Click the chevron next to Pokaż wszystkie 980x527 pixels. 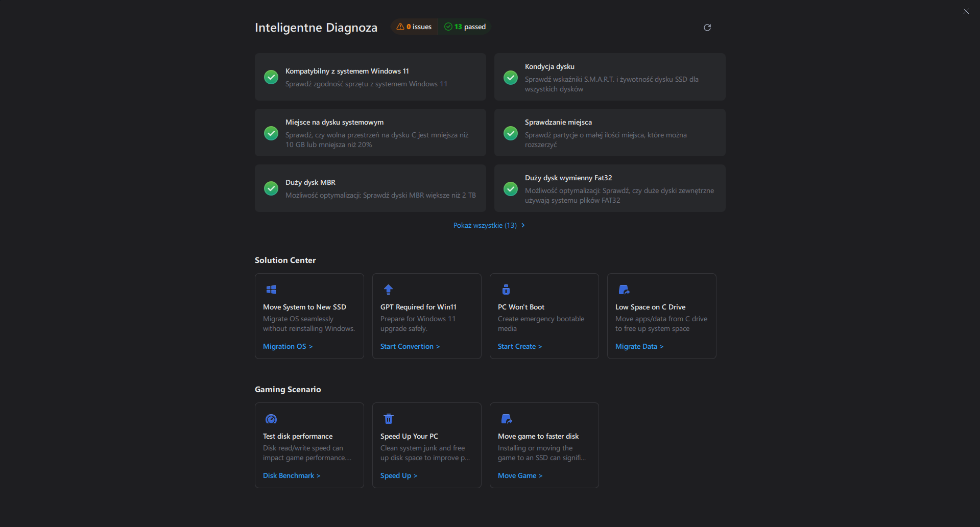(x=523, y=225)
